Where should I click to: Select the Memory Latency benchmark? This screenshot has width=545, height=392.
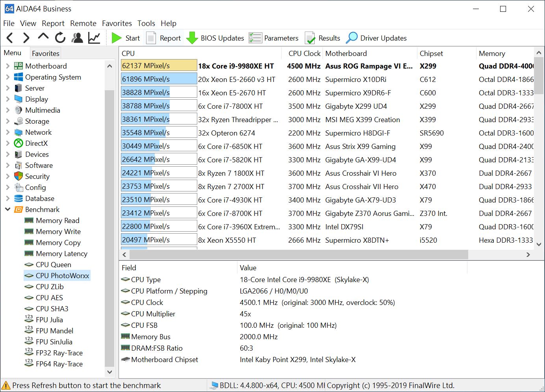61,253
